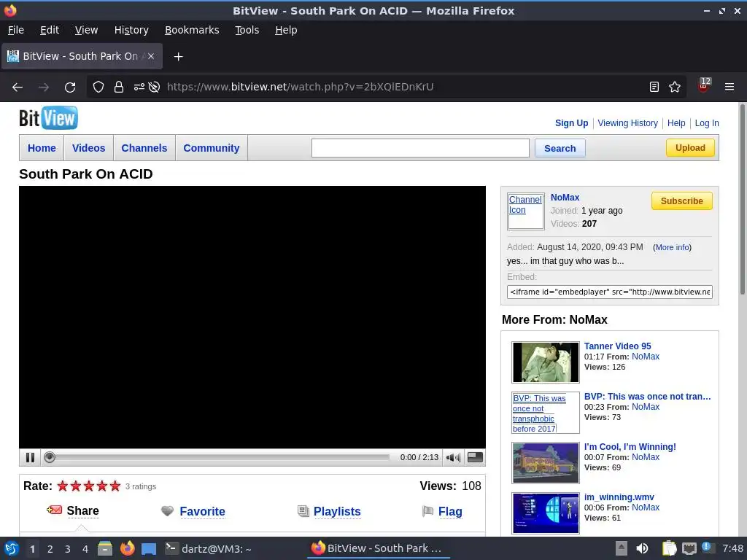This screenshot has height=560, width=747.
Task: Rate the video with the fifth star
Action: [x=115, y=486]
